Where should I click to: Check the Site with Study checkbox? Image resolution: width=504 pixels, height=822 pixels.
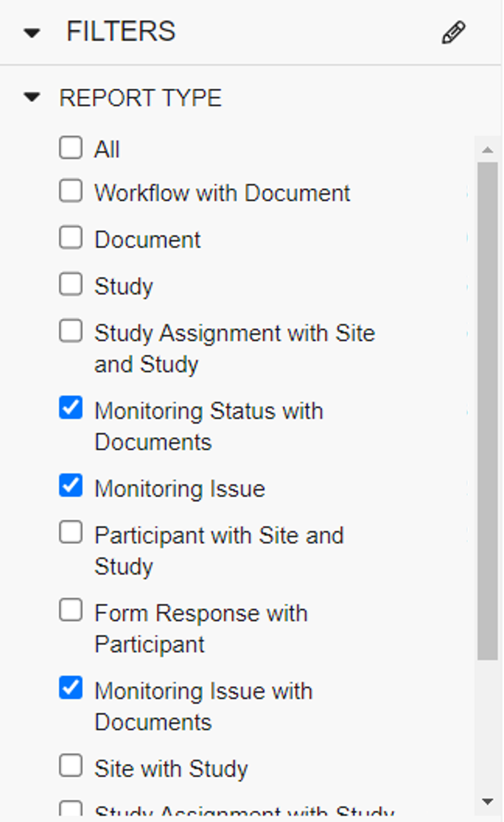pos(71,766)
